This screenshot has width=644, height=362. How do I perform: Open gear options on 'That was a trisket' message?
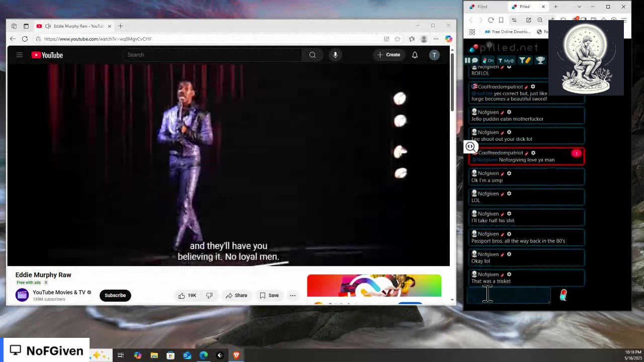(x=509, y=274)
